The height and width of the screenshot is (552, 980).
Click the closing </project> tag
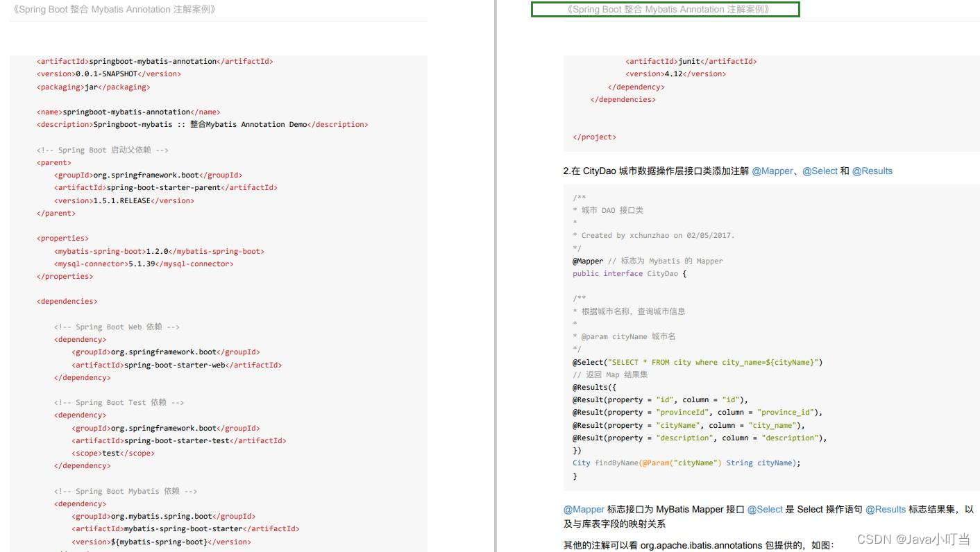coord(595,137)
